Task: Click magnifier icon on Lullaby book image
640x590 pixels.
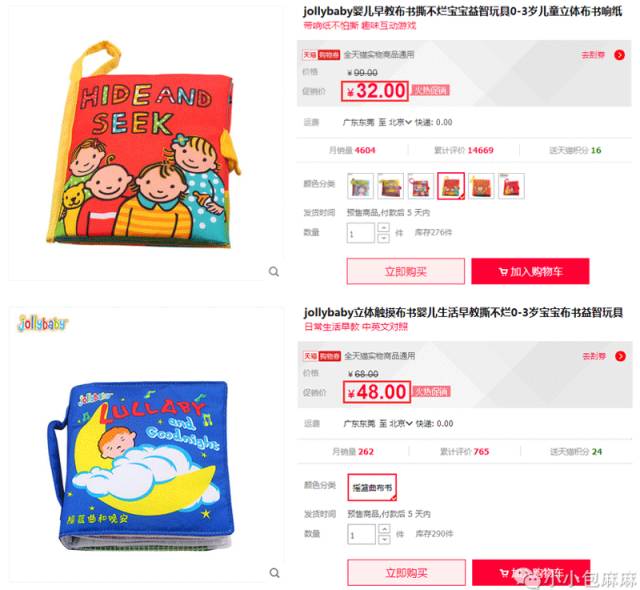Action: coord(275,573)
